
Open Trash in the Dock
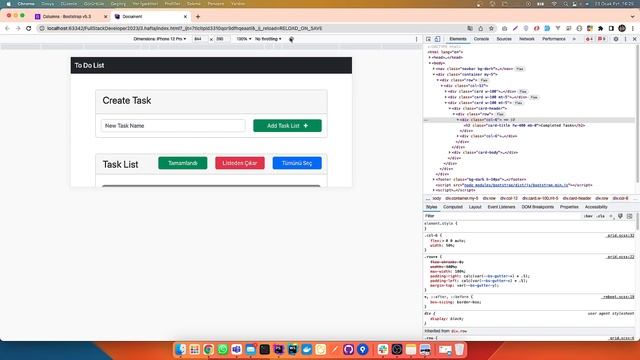[459, 349]
